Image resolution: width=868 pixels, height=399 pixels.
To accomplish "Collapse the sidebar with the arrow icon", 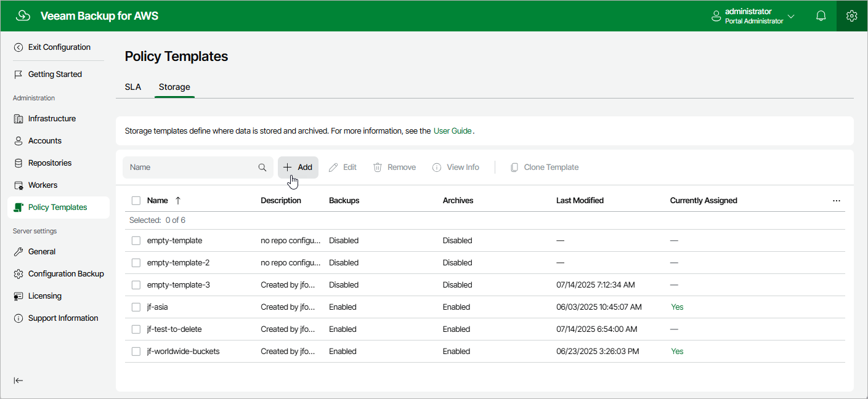I will coord(18,381).
